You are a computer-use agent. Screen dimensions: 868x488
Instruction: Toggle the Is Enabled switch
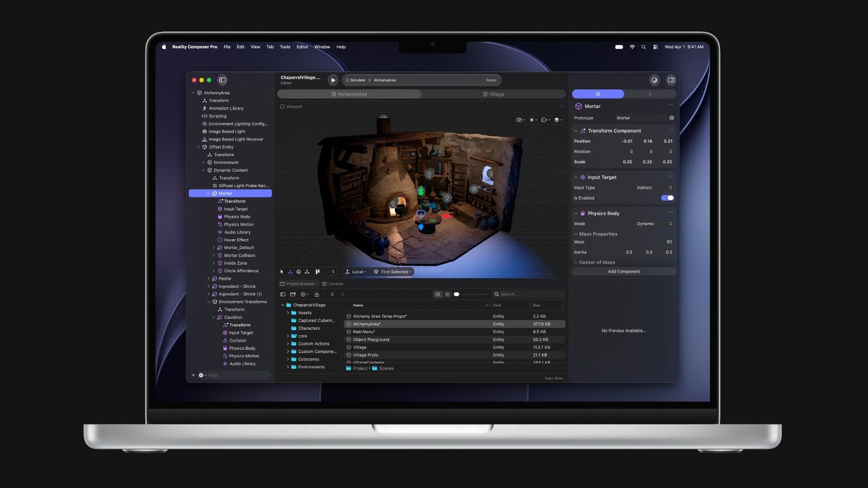click(667, 198)
